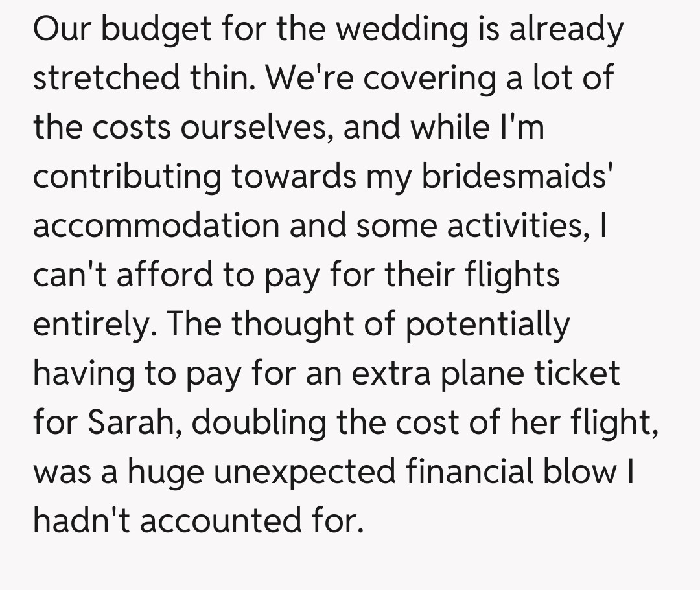Click the word "budget" in the first line
The height and width of the screenshot is (590, 700).
tap(141, 30)
